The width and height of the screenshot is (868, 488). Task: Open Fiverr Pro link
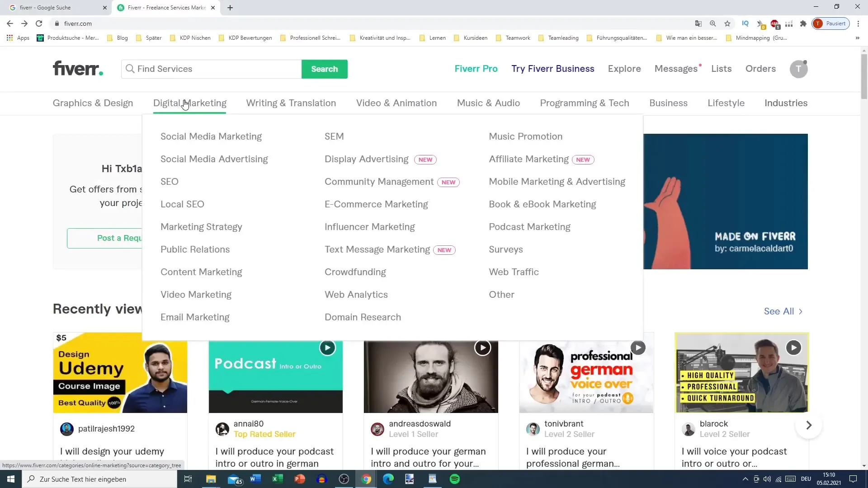point(476,69)
